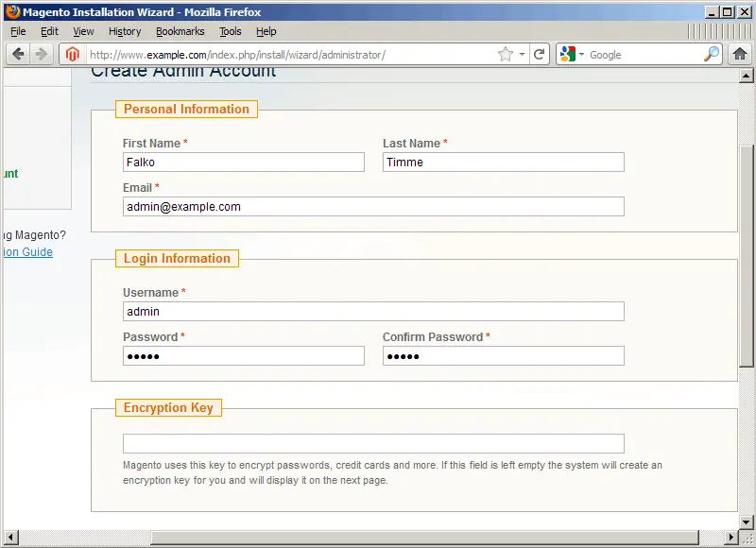Minimize the Firefox window
The width and height of the screenshot is (756, 548).
coord(713,12)
